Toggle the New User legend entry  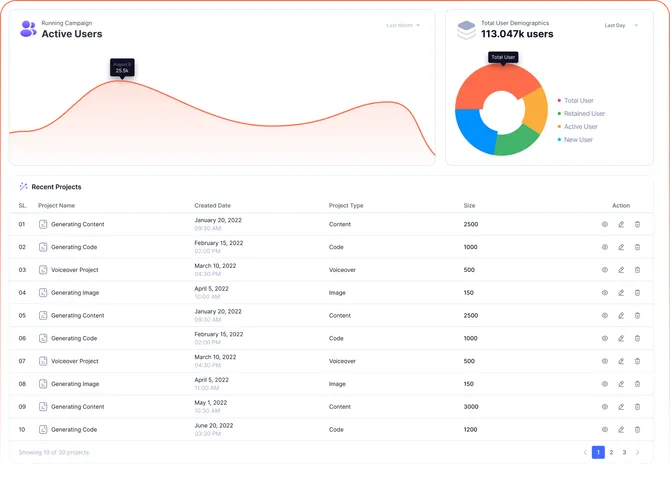575,139
